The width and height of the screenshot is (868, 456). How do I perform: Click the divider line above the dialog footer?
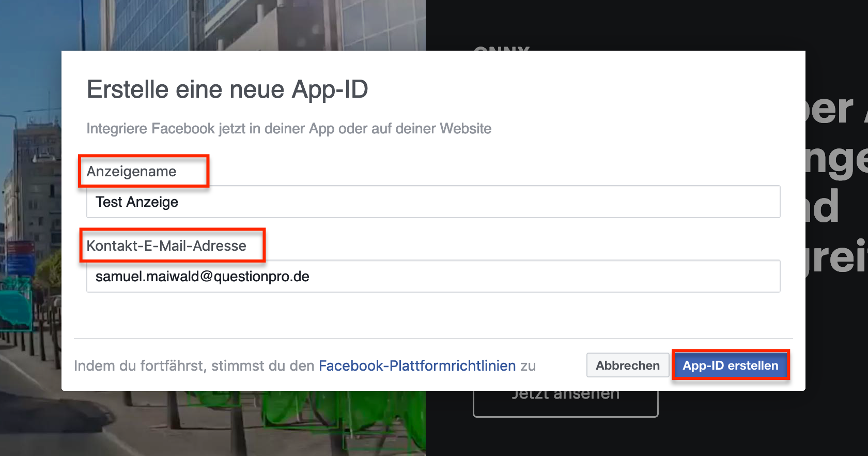click(433, 339)
